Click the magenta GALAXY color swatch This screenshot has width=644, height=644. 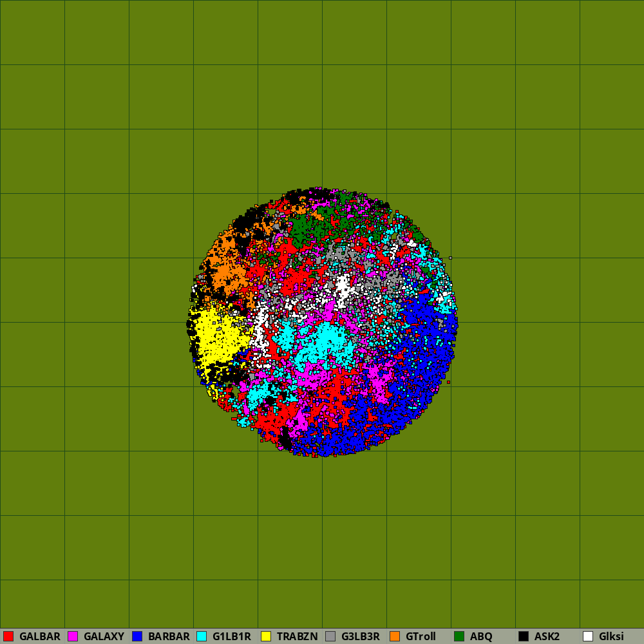point(73,636)
